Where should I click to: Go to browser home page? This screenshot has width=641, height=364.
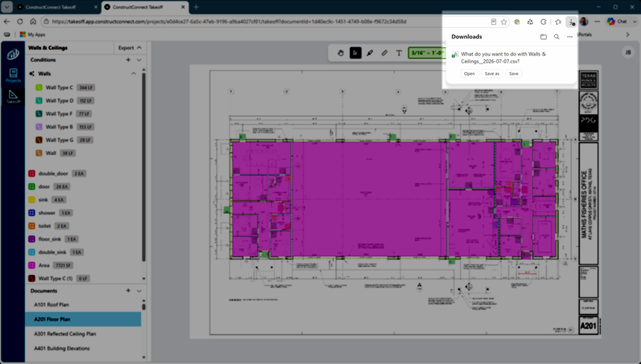tap(33, 21)
